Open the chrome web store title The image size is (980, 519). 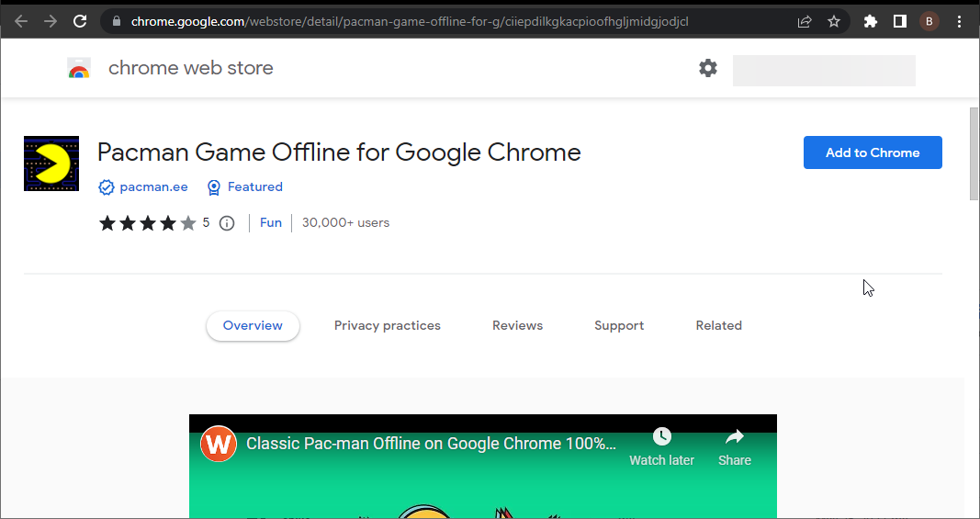coord(191,68)
